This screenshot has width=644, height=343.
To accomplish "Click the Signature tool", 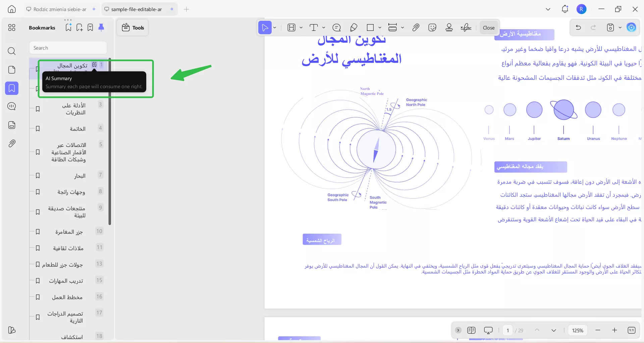I will (466, 27).
